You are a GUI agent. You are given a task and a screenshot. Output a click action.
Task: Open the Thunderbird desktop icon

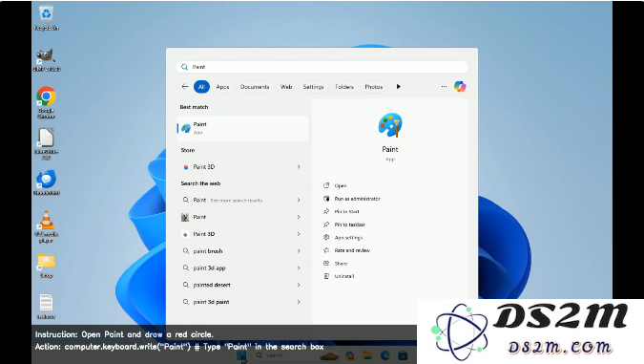(46, 182)
